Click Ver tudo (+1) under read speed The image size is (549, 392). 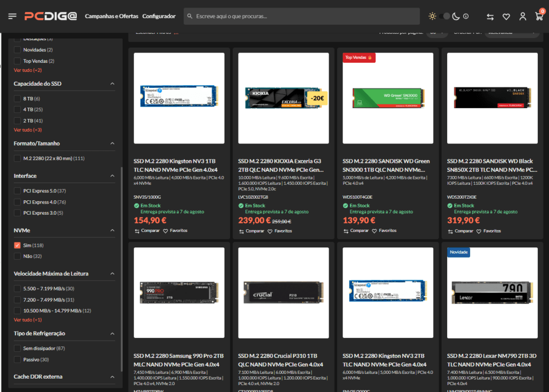coord(28,320)
